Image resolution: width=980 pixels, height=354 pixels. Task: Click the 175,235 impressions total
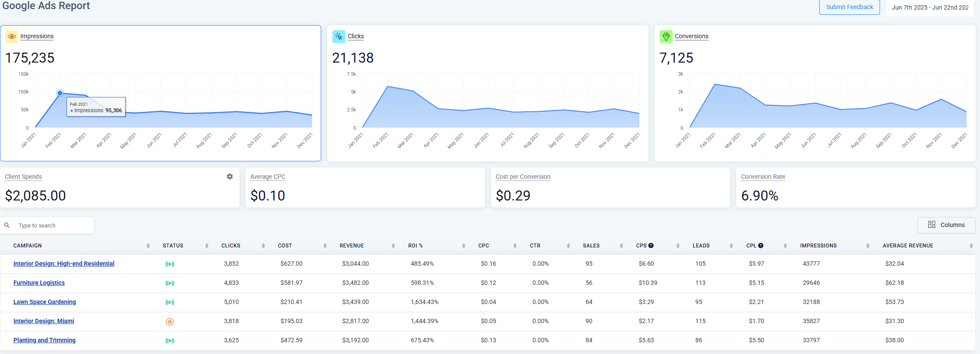(30, 58)
